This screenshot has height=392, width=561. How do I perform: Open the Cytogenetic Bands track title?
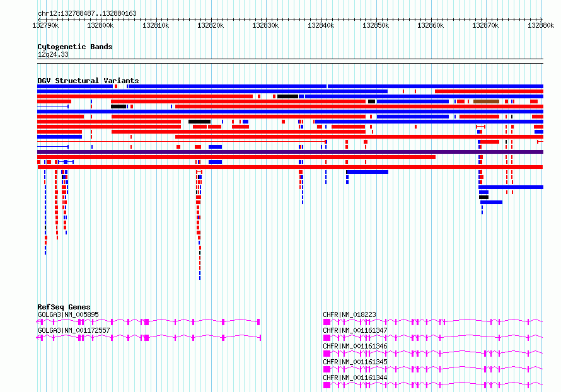coord(75,47)
